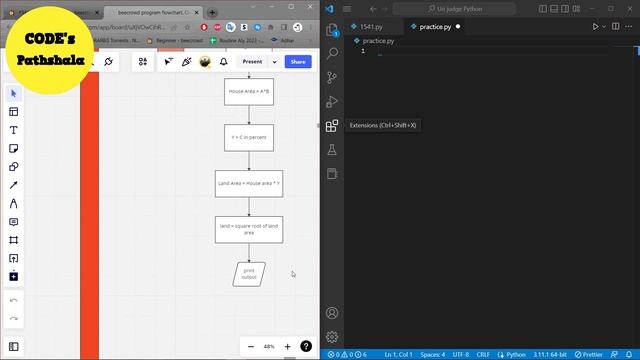Click the Redo arrow in Miro
Viewport: 640px width, 360px height.
click(13, 318)
